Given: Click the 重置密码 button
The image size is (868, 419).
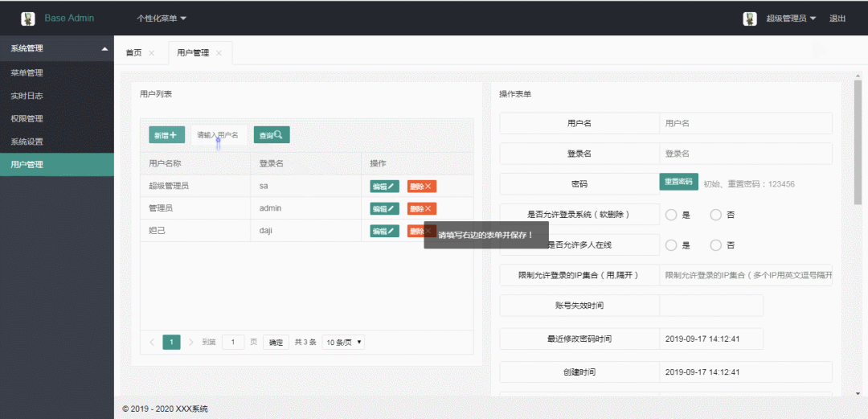Looking at the screenshot, I should (678, 182).
